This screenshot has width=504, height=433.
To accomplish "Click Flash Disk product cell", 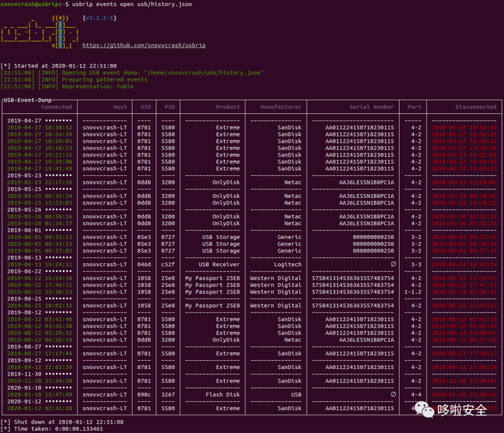I will 223,395.
